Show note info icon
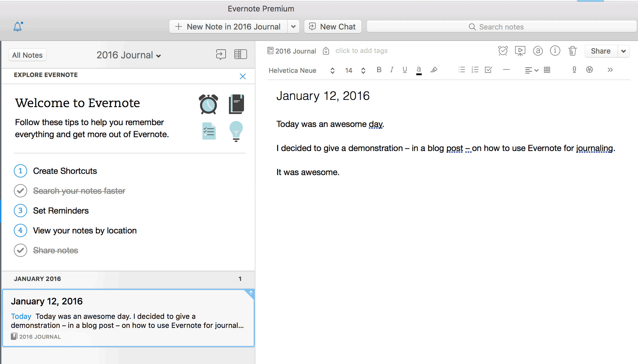Image resolution: width=638 pixels, height=364 pixels. [x=555, y=51]
